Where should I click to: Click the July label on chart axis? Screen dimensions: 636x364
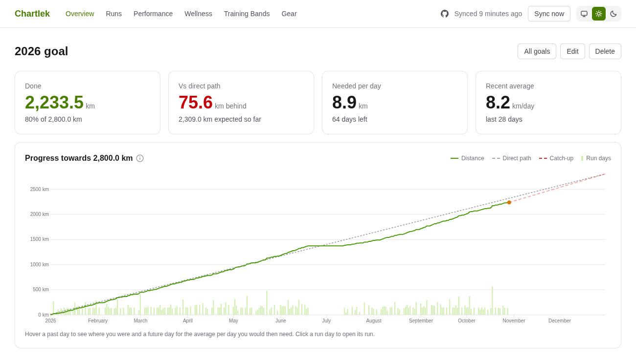pos(326,321)
